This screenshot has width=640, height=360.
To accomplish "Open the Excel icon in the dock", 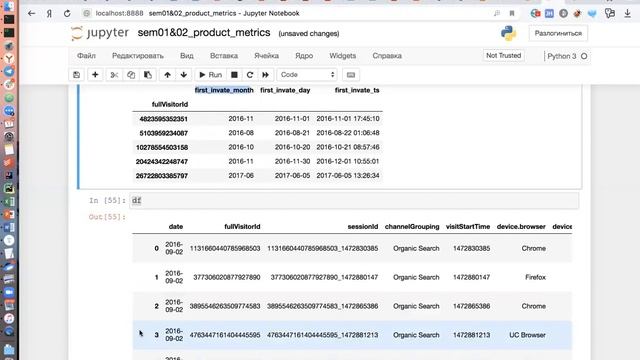I will pyautogui.click(x=9, y=201).
